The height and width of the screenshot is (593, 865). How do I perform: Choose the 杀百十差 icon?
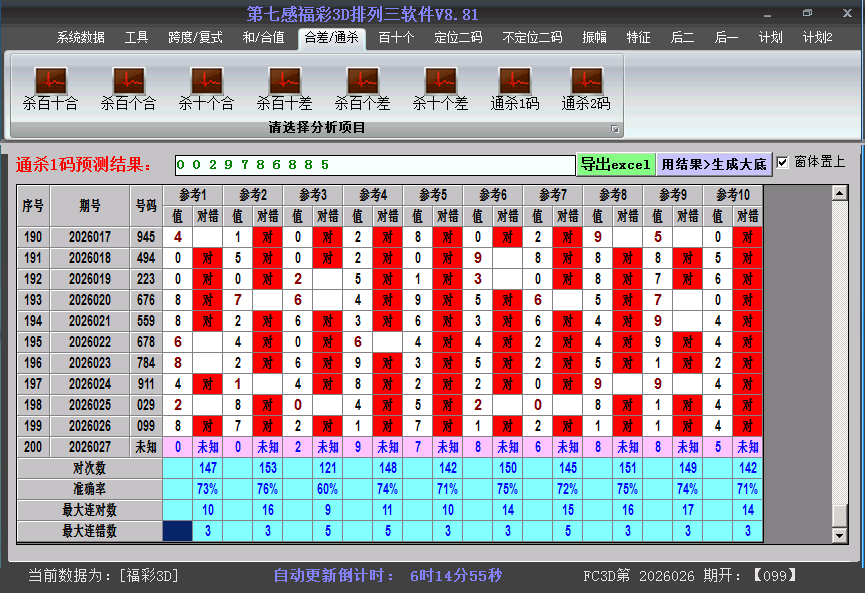coord(284,81)
